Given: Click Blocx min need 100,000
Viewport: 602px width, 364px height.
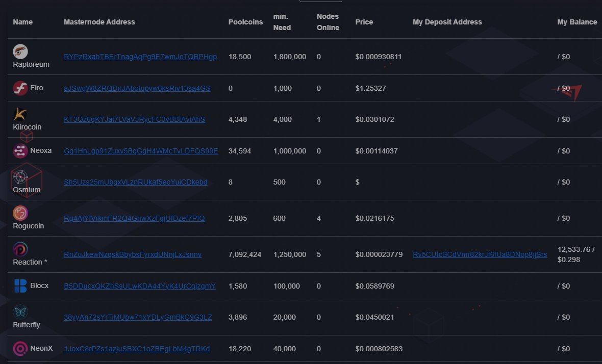Looking at the screenshot, I should pyautogui.click(x=286, y=286).
